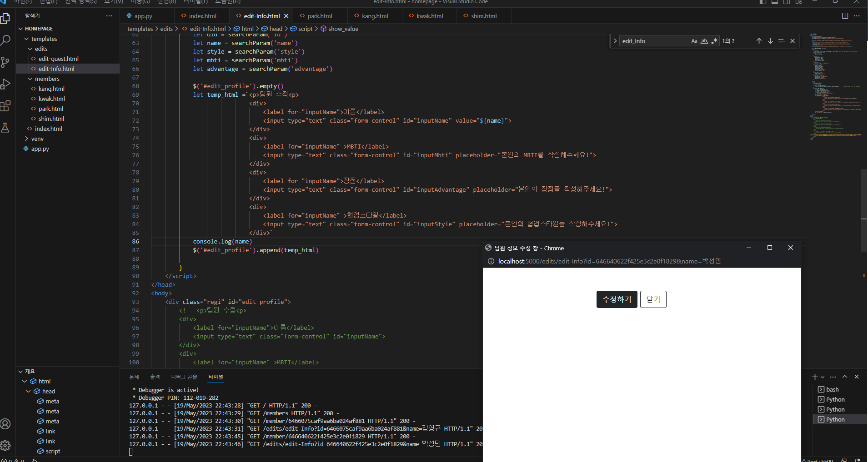
Task: Open the Run and Debug view
Action: [x=5, y=84]
